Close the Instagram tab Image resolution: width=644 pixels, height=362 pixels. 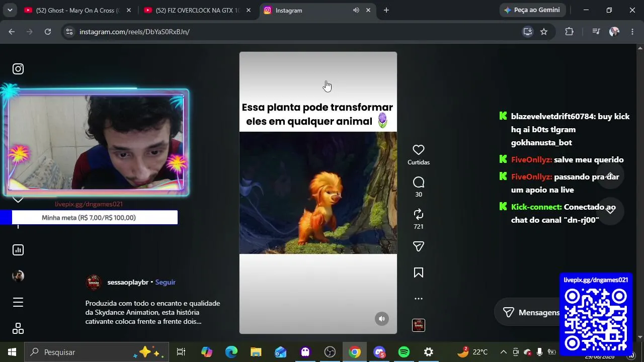368,10
